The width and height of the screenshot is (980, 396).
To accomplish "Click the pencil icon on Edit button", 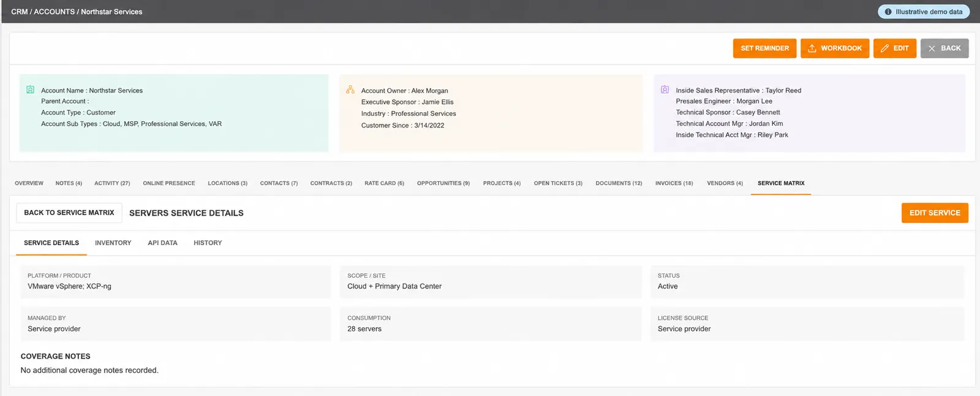I will [884, 48].
